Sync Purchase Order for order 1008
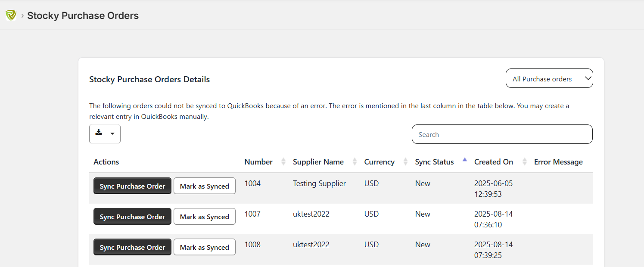The image size is (644, 267). (x=132, y=247)
